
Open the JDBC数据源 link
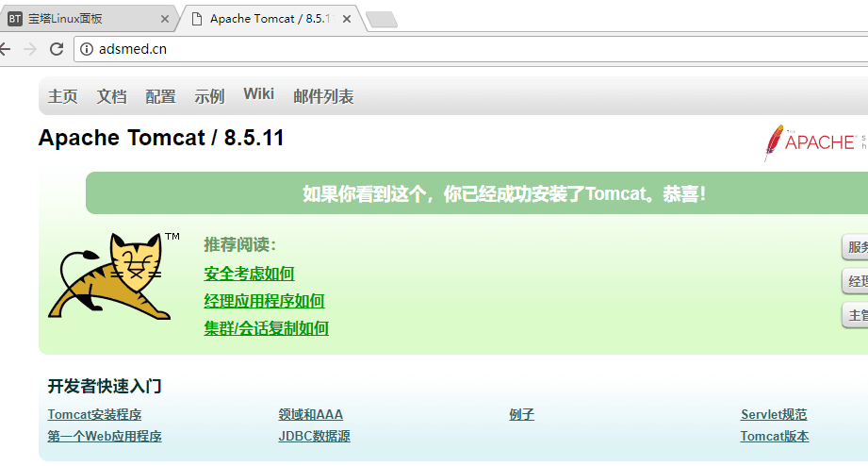pos(315,436)
